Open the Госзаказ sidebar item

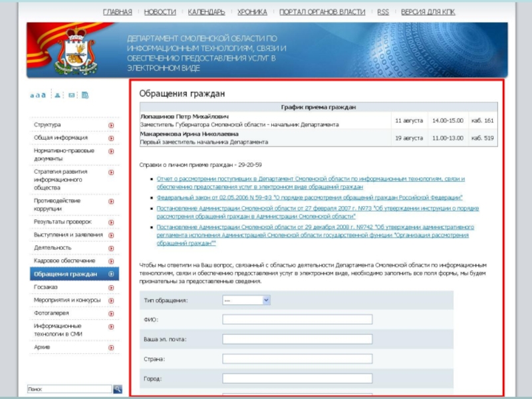pos(46,287)
